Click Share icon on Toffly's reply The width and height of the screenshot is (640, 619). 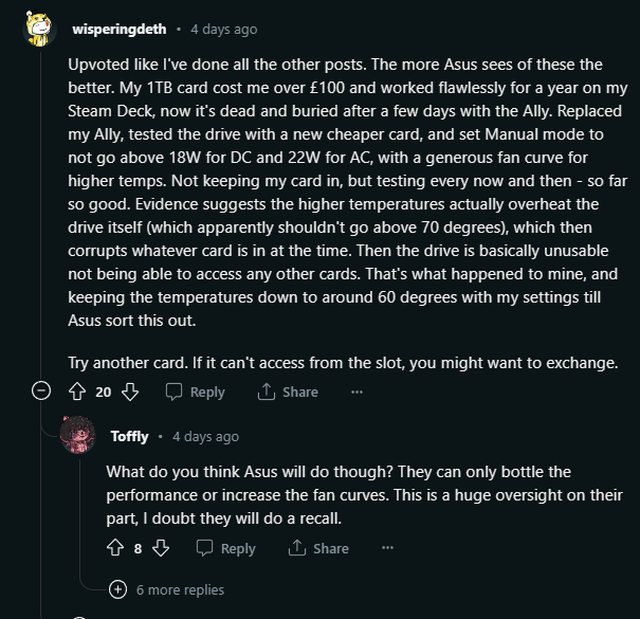297,547
